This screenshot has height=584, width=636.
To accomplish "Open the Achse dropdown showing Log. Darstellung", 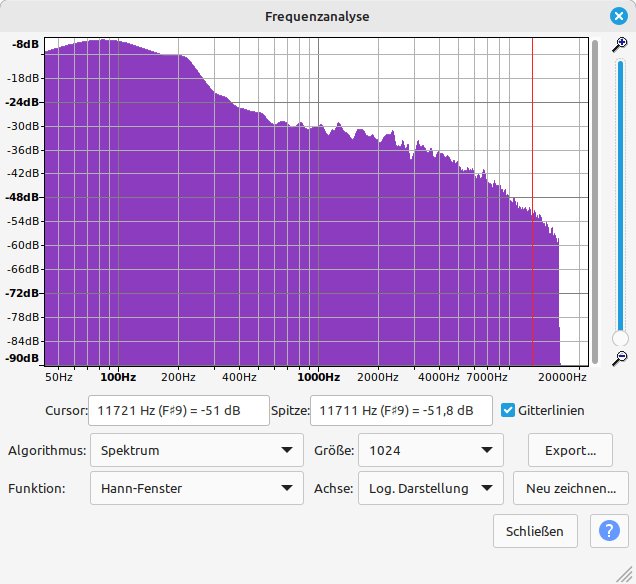I will (431, 488).
